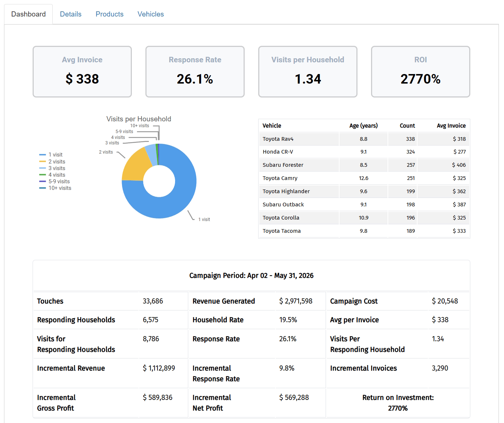The width and height of the screenshot is (504, 423).
Task: Click the Visits for Responding Households value 8,786
Action: tap(151, 339)
